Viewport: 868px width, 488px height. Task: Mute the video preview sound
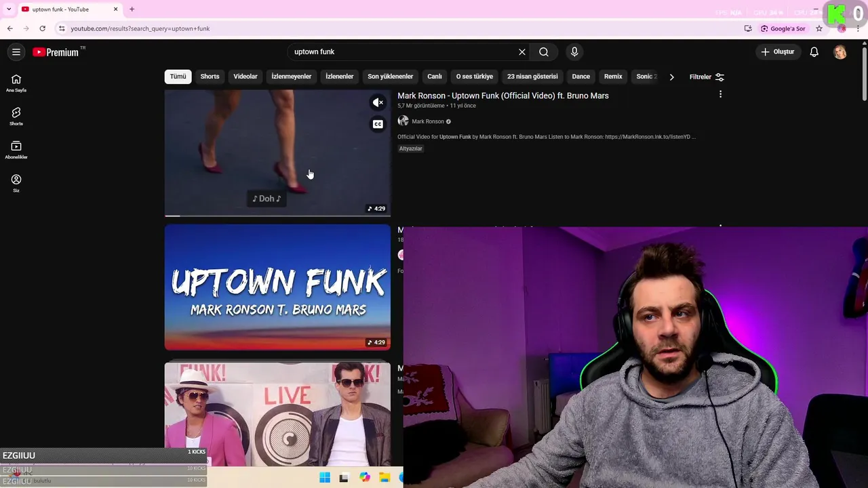pyautogui.click(x=378, y=102)
